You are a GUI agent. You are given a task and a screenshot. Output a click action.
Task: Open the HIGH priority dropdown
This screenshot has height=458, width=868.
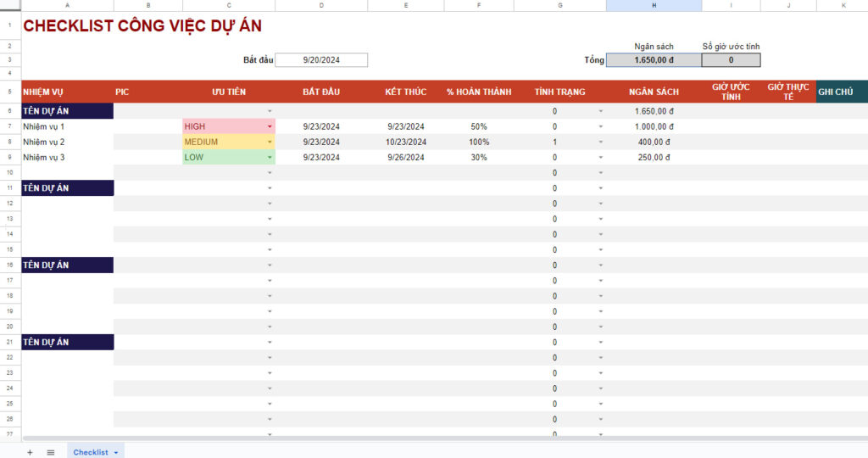pyautogui.click(x=270, y=126)
